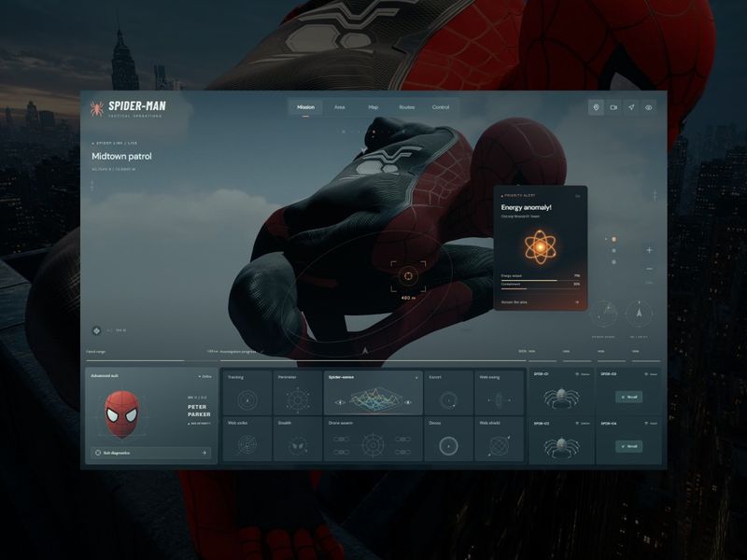Open the Area tab
This screenshot has width=747, height=560.
coord(339,107)
